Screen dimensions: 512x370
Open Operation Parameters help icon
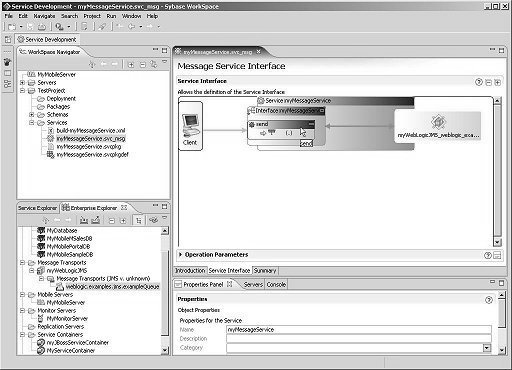point(488,255)
